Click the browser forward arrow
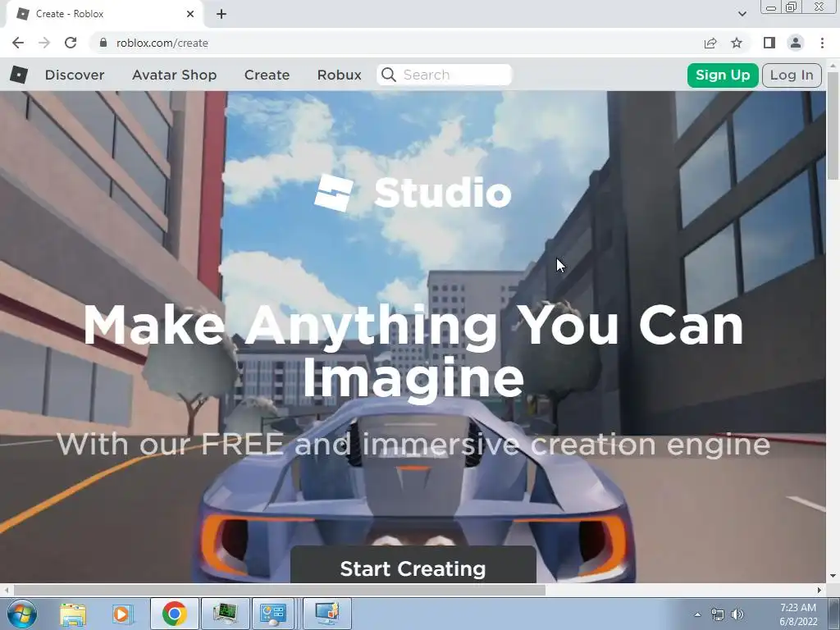The height and width of the screenshot is (630, 840). [44, 43]
